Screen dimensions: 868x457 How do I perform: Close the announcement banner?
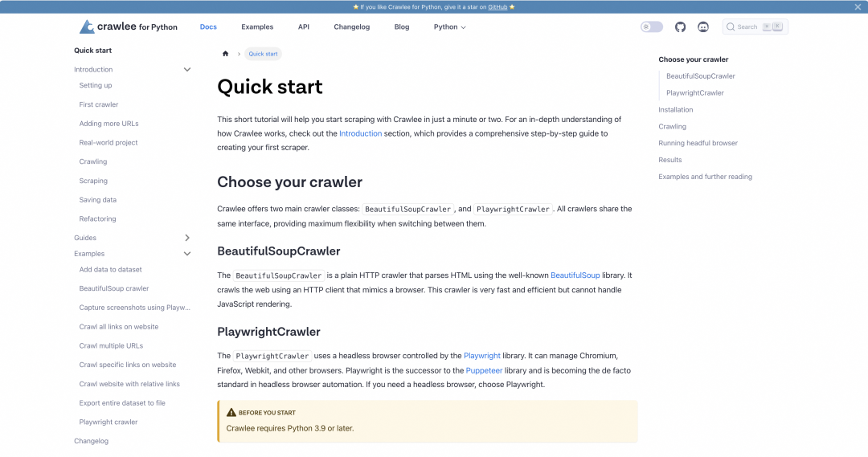point(858,6)
